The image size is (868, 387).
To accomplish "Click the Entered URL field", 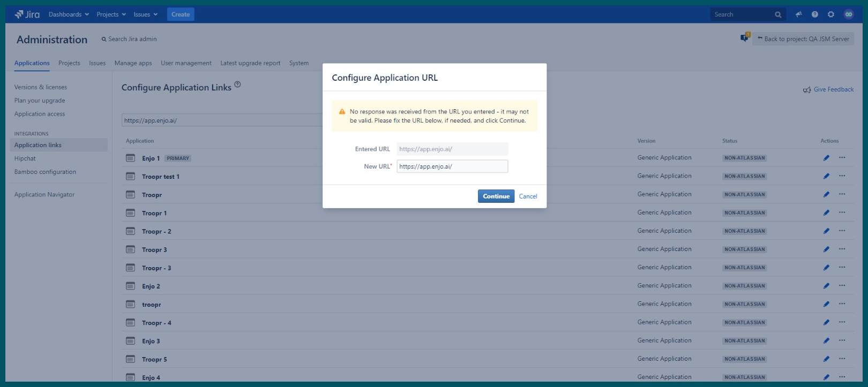I will coord(452,149).
